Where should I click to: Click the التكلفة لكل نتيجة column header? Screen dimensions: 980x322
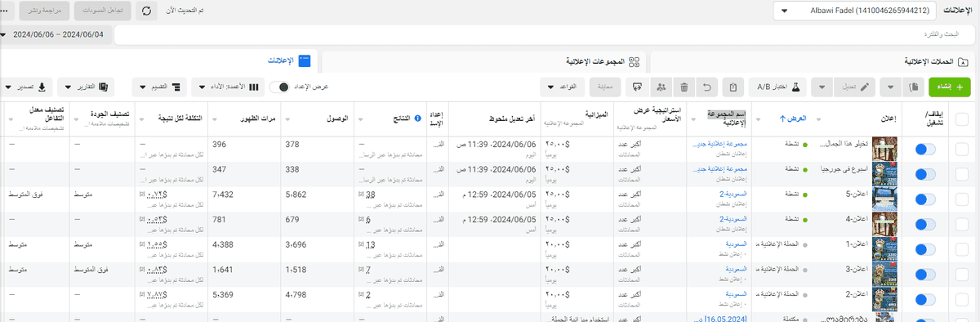coord(171,119)
